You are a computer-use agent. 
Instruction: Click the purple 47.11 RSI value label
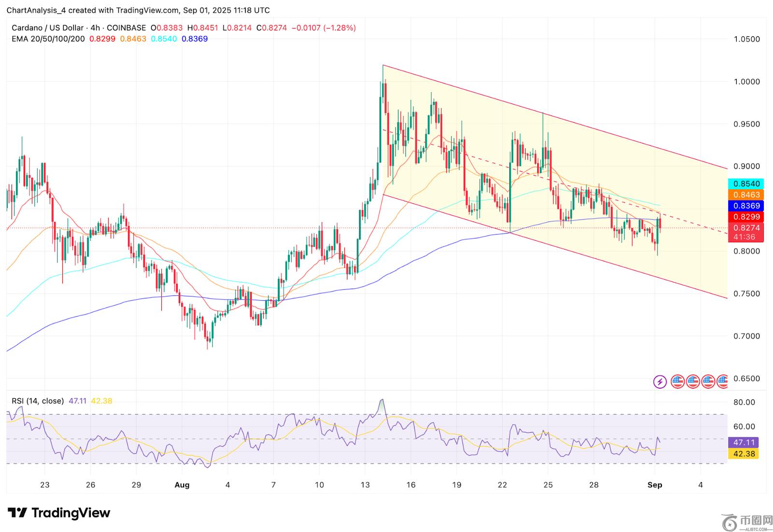[744, 442]
